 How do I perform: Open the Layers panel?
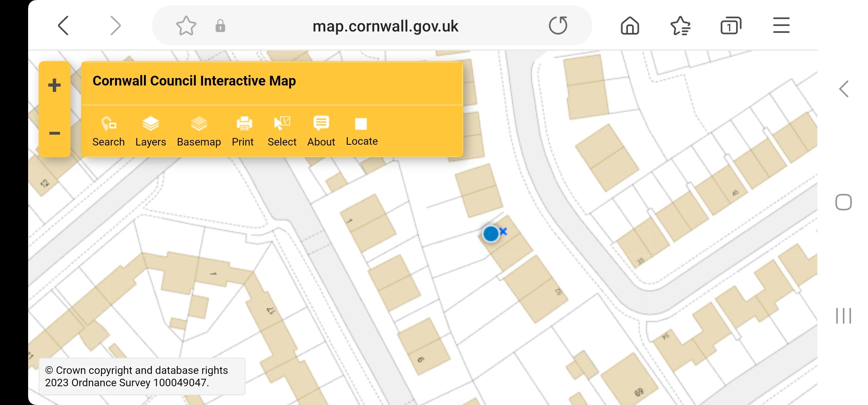(x=150, y=131)
